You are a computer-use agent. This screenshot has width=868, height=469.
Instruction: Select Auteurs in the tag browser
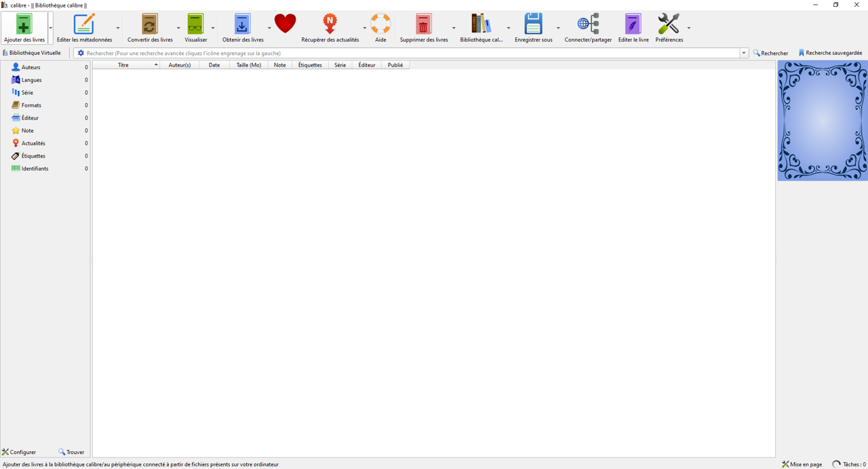(x=31, y=67)
